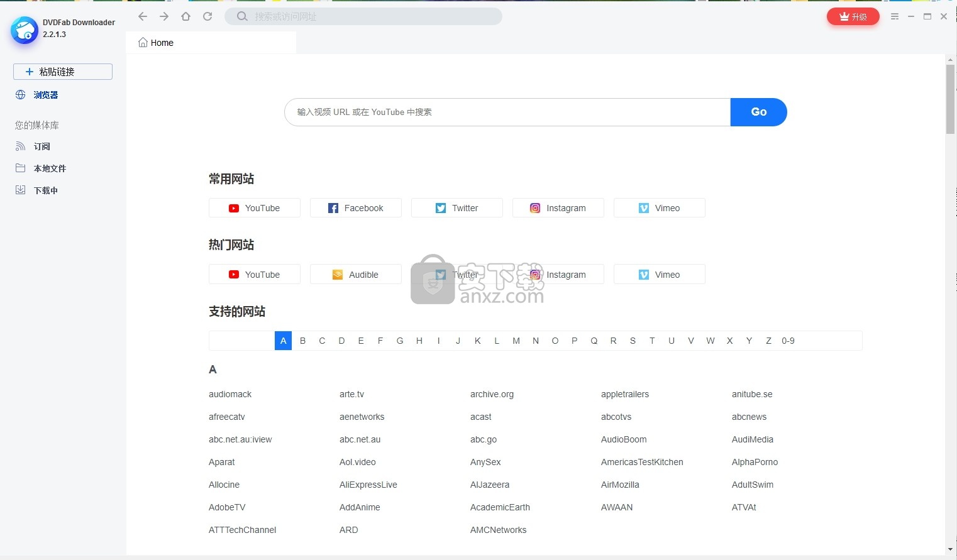957x560 pixels.
Task: Open the audiomack site link
Action: [x=230, y=394]
